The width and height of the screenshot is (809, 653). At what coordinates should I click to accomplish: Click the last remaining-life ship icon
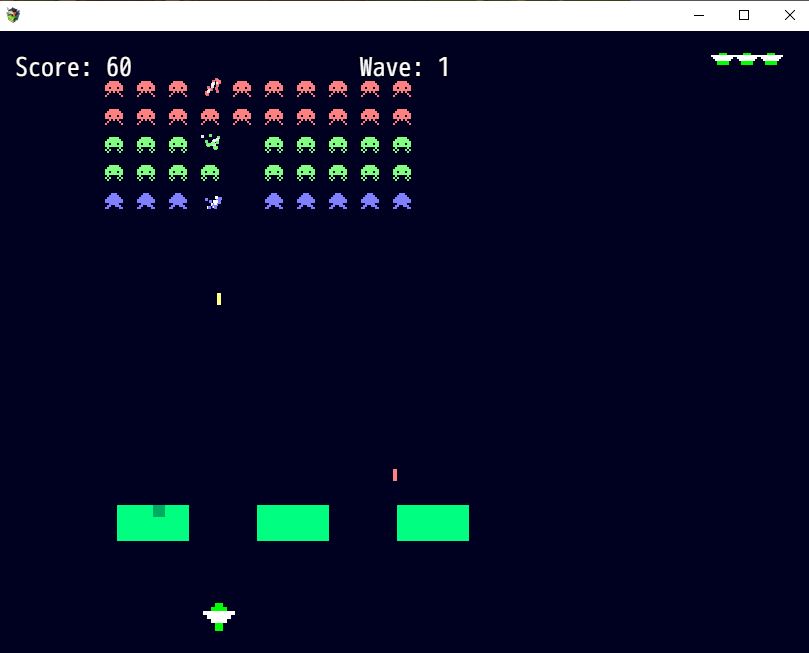(771, 59)
